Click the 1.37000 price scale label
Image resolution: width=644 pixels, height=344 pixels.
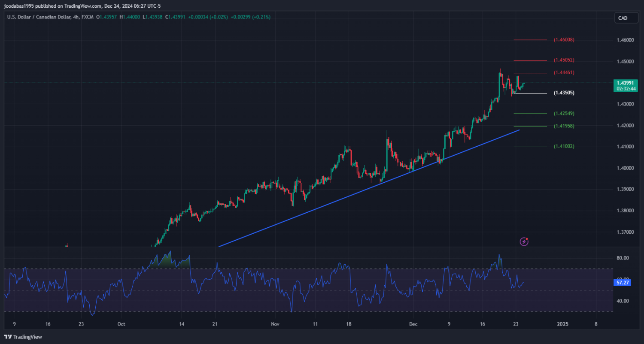pos(625,232)
